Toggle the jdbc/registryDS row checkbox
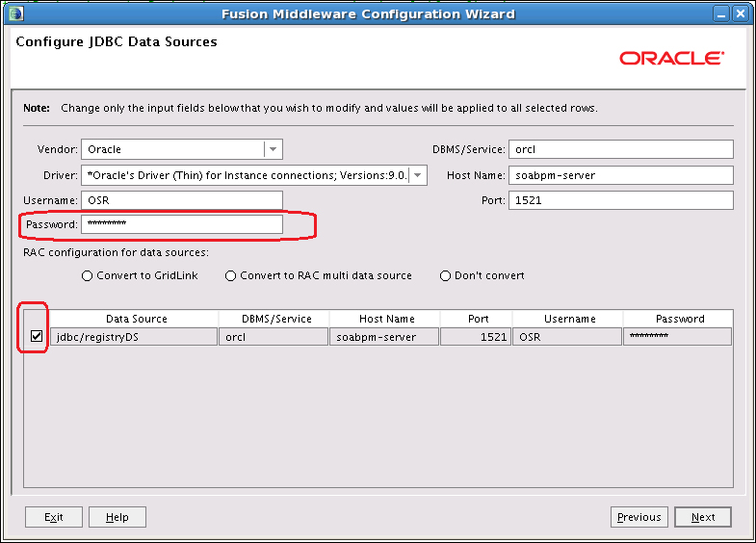Image resolution: width=756 pixels, height=543 pixels. tap(37, 336)
